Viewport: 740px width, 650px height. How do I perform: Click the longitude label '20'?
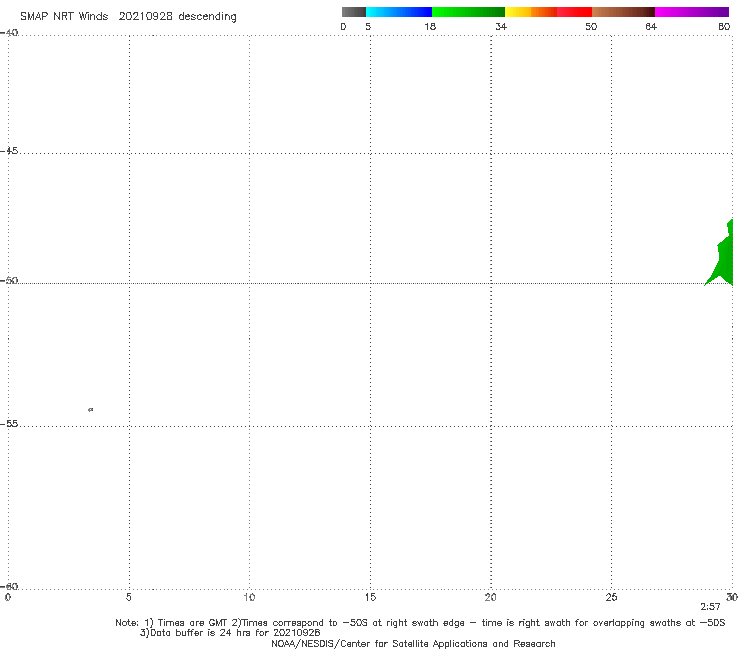[x=490, y=597]
